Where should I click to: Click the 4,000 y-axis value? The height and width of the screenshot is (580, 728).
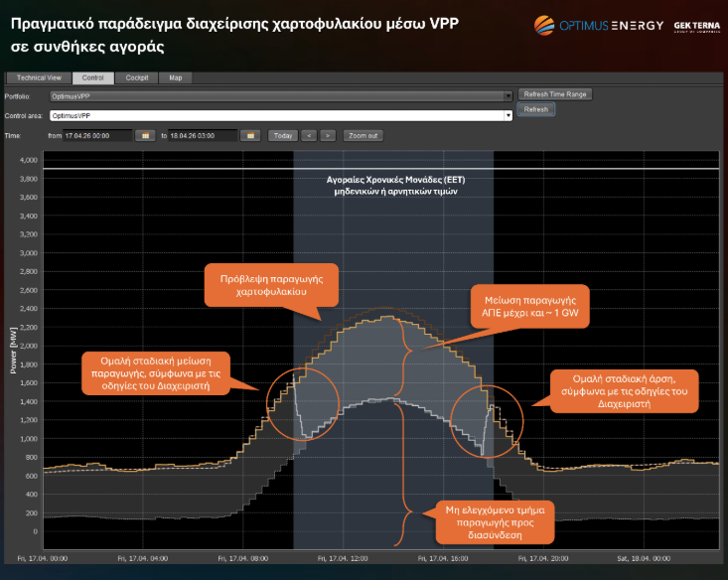(x=29, y=160)
